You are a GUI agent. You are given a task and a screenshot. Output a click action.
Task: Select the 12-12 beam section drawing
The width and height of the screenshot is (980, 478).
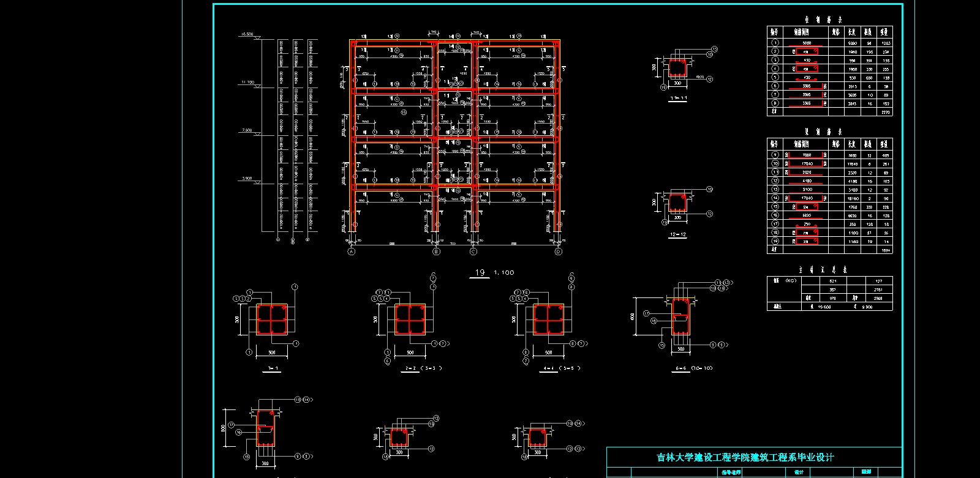(678, 203)
